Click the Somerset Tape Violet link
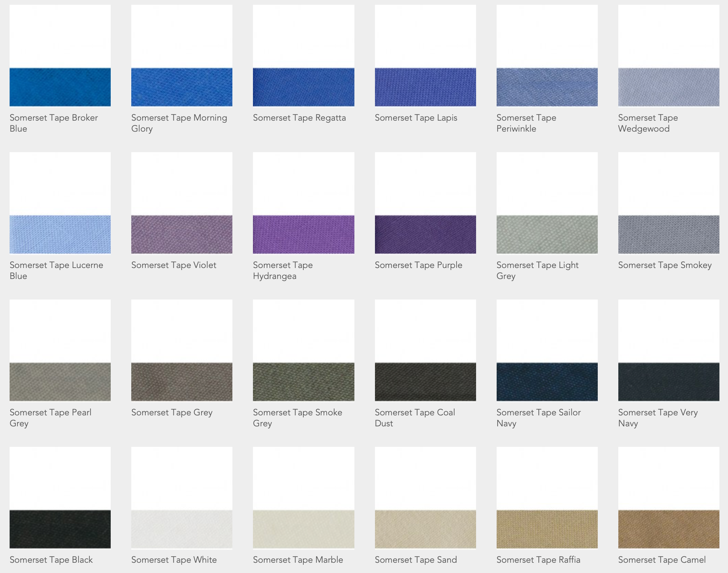Screen dimensions: 728x573 [x=173, y=265]
